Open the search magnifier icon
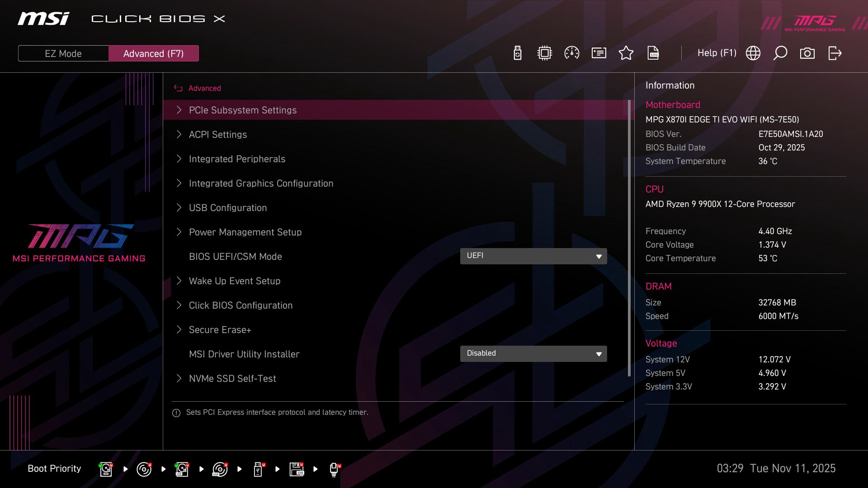Viewport: 868px width, 488px height. [780, 53]
